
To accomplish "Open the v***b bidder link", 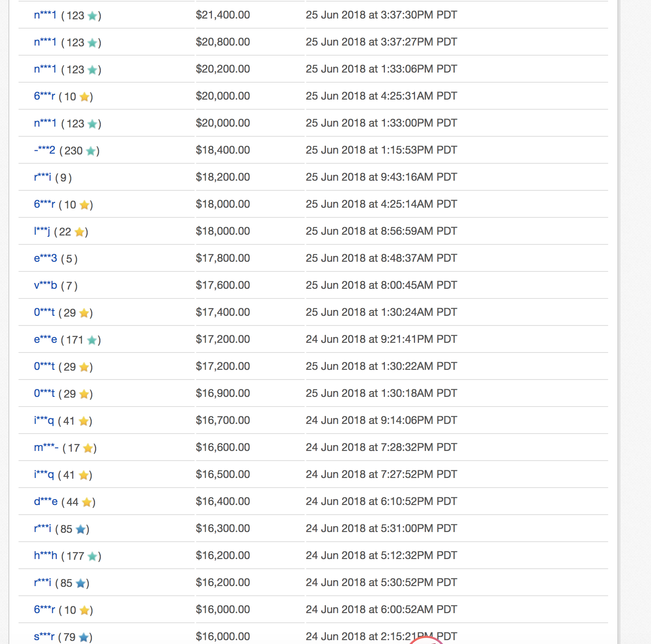I will pos(46,285).
